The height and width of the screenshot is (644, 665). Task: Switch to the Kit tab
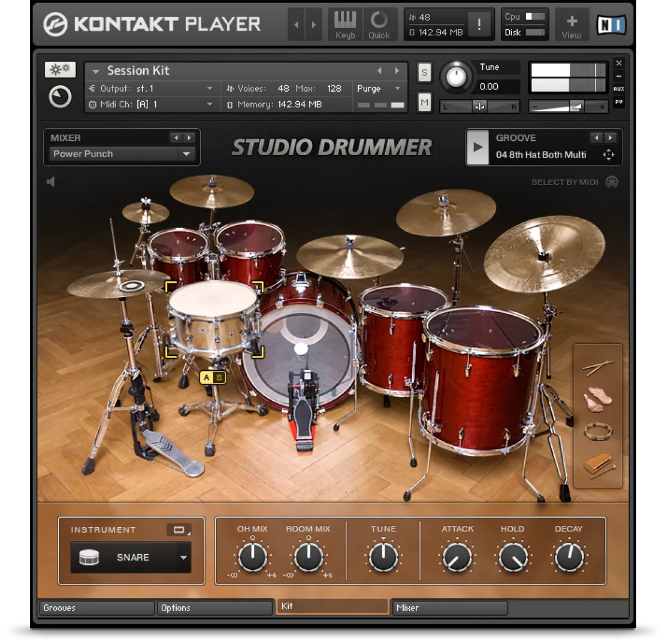[332, 606]
